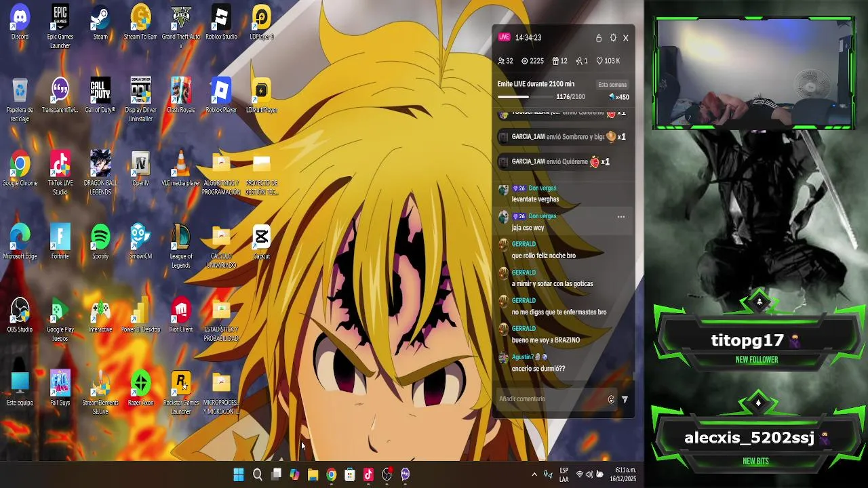Open the Fall Guys desktop icon
Screen dimensions: 868x488
coord(60,388)
